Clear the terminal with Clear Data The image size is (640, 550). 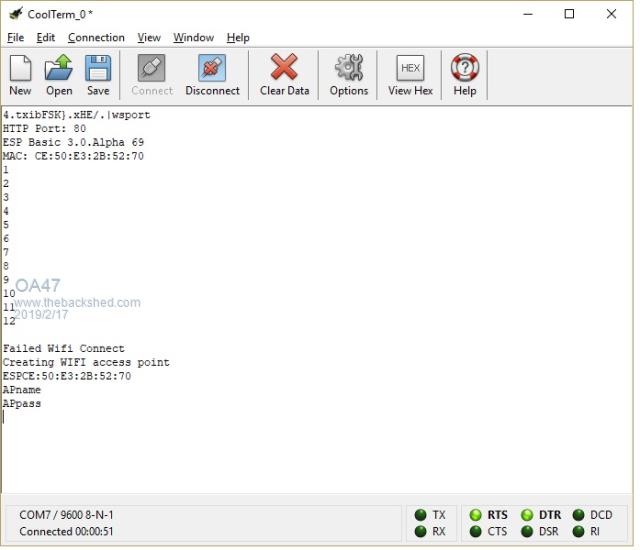pyautogui.click(x=284, y=69)
